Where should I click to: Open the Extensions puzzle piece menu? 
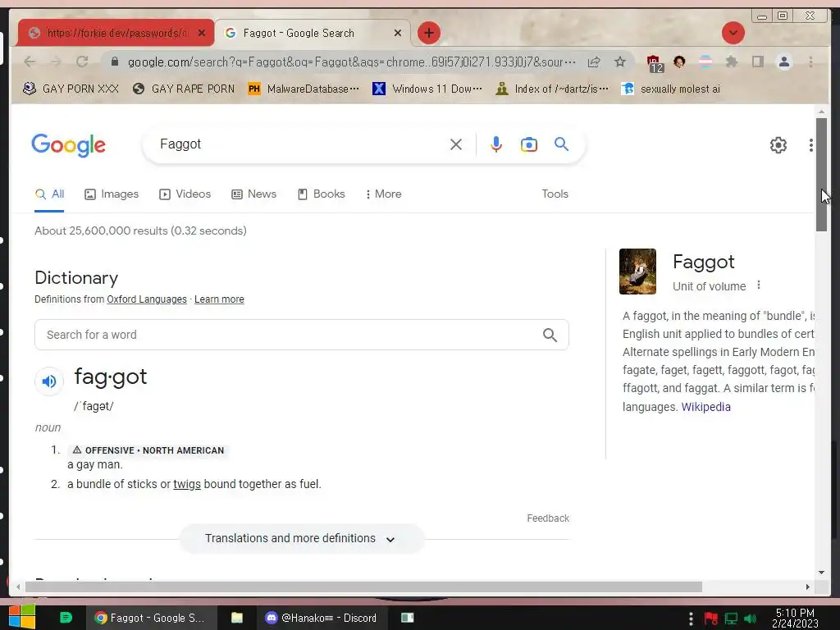coord(731,62)
